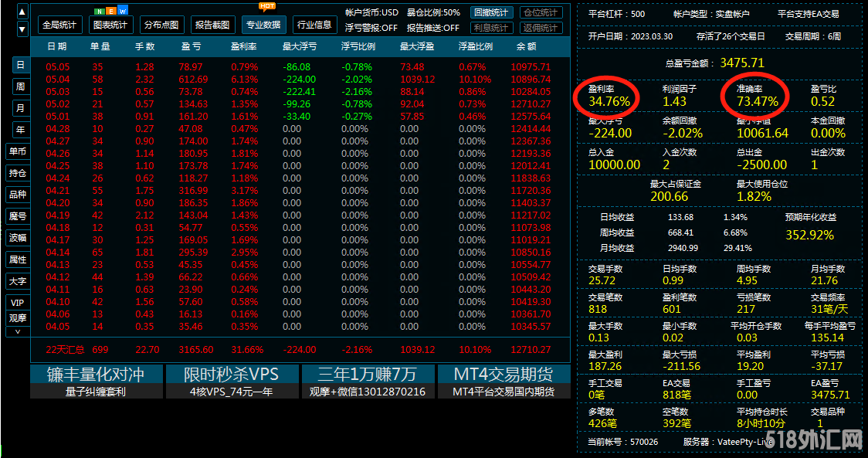Click the 22天汇总 summary row label
The height and width of the screenshot is (458, 868).
tap(66, 350)
